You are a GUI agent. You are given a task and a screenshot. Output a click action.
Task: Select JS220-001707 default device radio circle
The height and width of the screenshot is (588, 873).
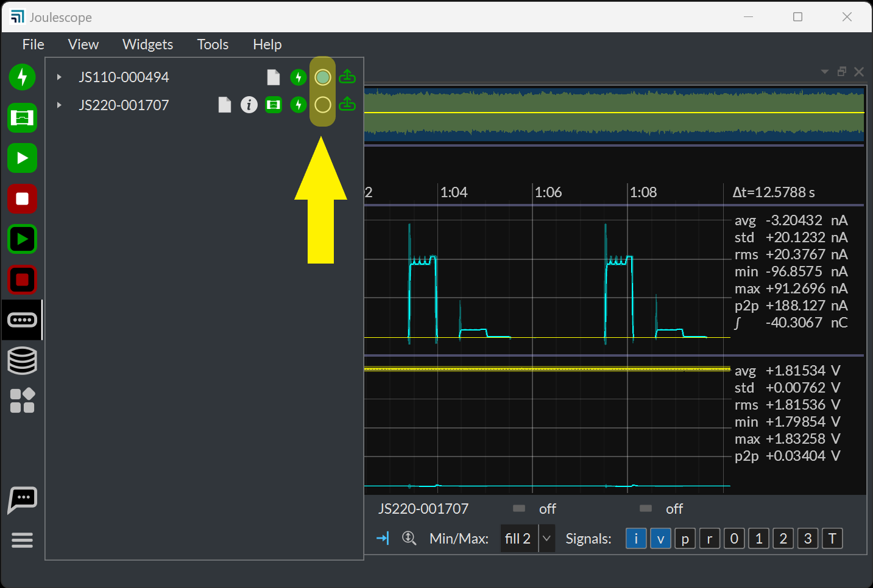tap(323, 105)
